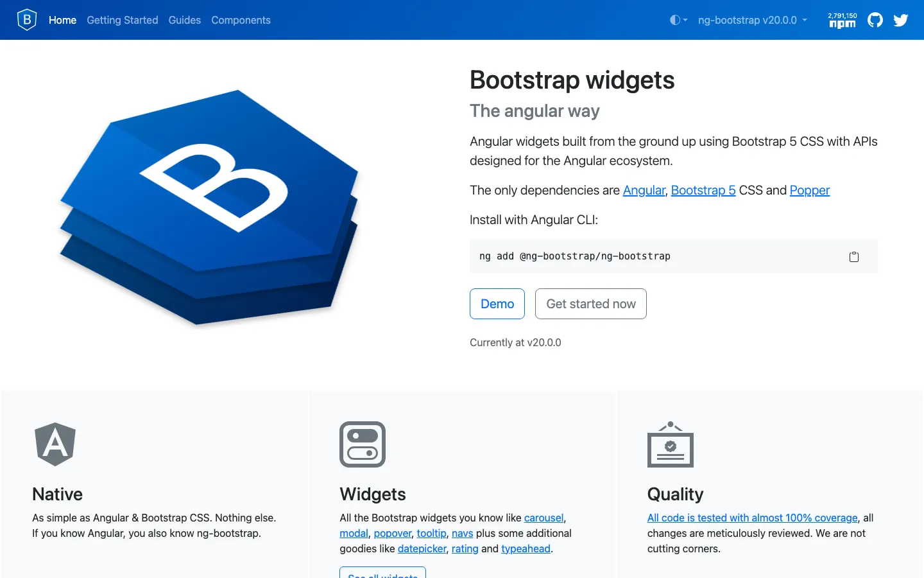Click the Bootstrap widgets heading
This screenshot has width=924, height=578.
tap(572, 80)
